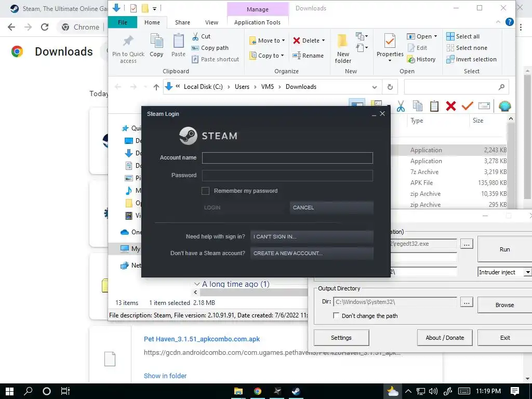Click CANCEL in Steam Login

coord(331,207)
